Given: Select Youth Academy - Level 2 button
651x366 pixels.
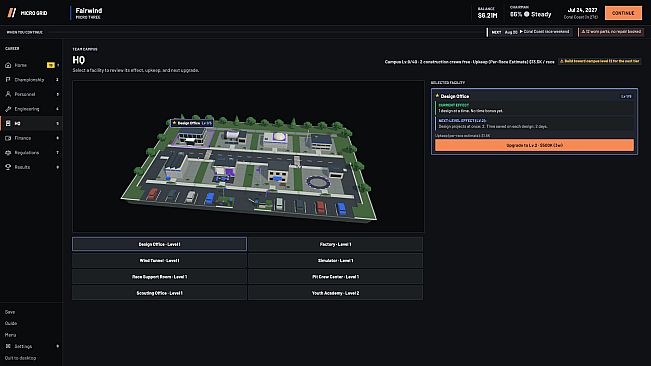Looking at the screenshot, I should (x=335, y=293).
